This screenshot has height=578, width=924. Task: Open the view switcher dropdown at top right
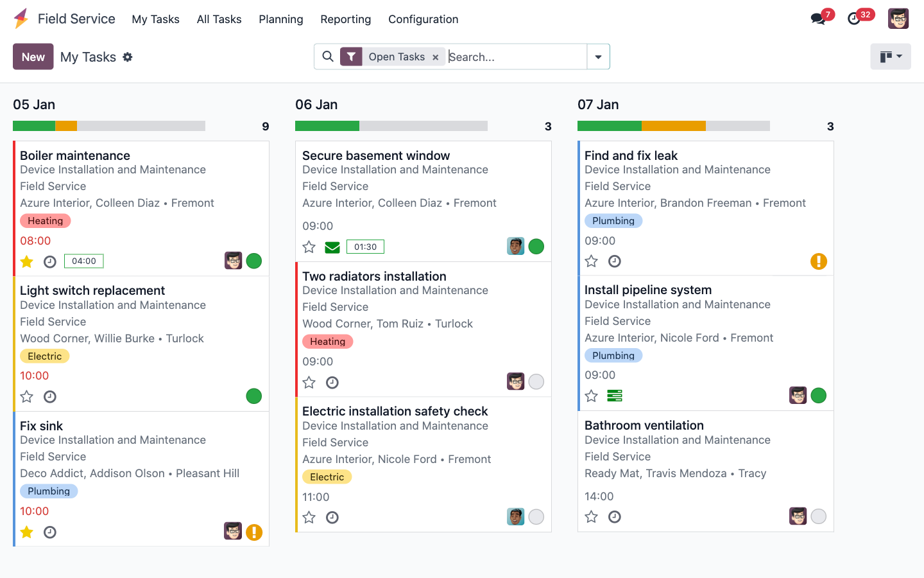point(891,57)
